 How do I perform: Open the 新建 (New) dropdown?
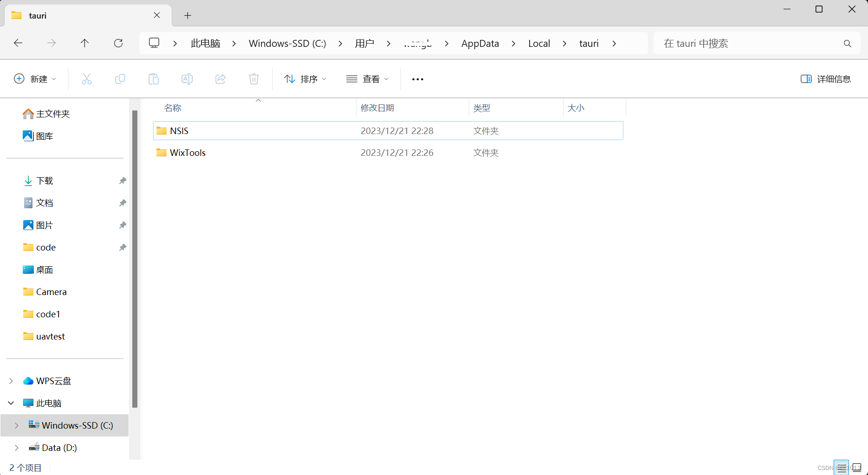point(35,79)
